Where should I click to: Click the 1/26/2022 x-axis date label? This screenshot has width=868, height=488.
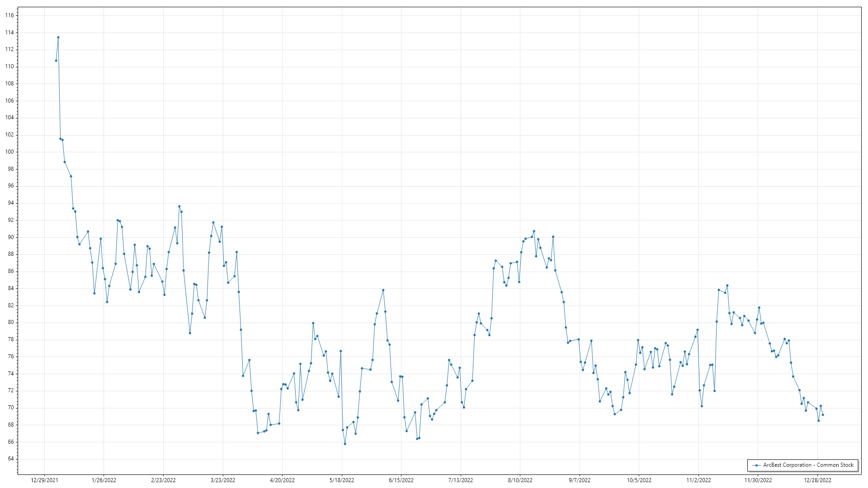104,480
